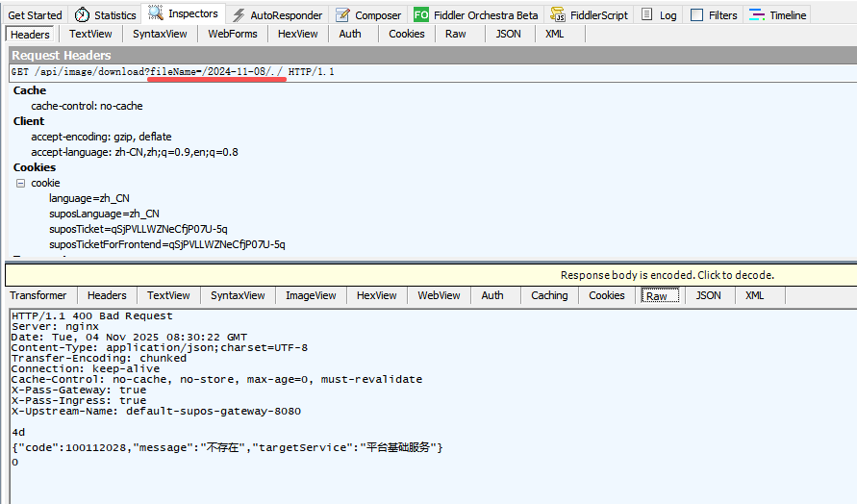Open Fiddler Orchestra Beta green FO icon
Screen dimensions: 857x504
421,15
